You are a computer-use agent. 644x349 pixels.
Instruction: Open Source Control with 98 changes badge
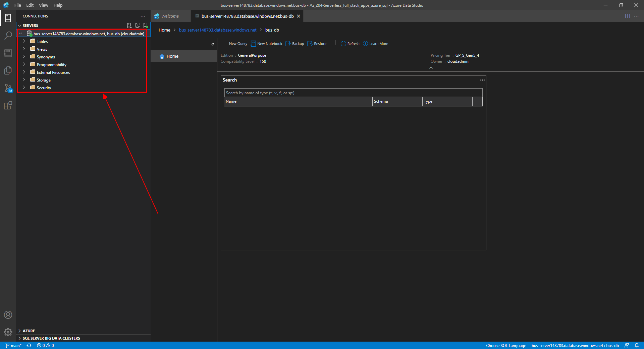(8, 88)
